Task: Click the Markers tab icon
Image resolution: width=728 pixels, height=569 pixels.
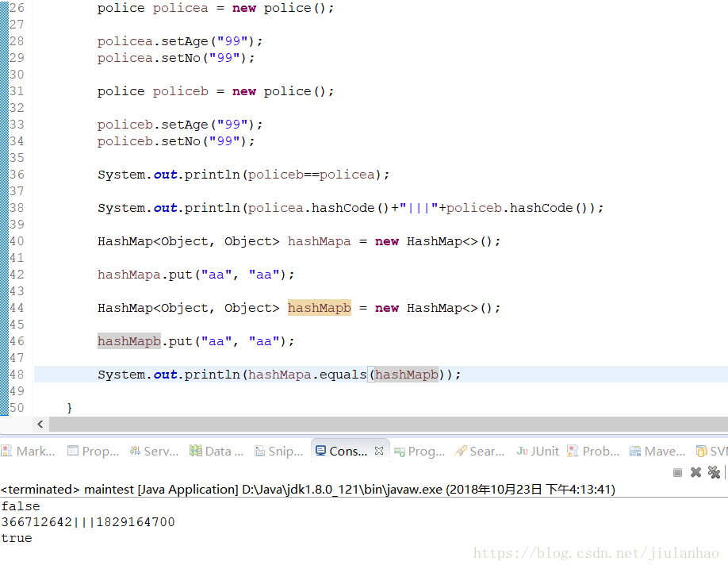Action: click(x=6, y=451)
